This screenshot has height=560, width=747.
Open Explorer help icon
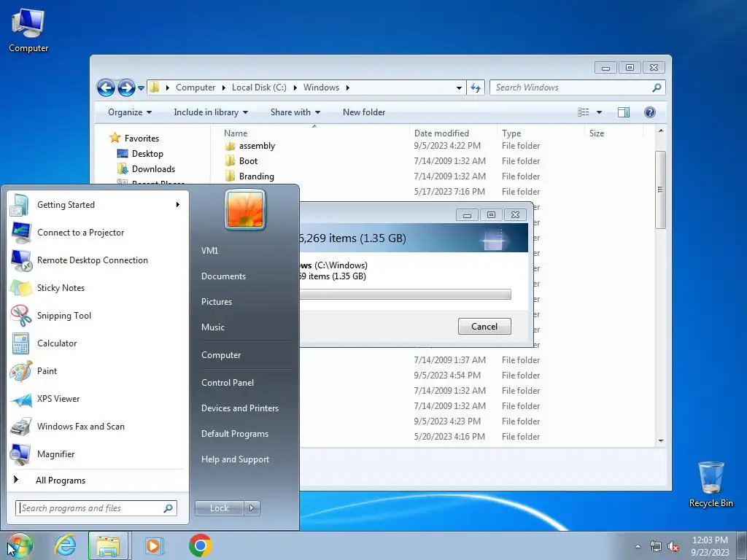tap(649, 112)
